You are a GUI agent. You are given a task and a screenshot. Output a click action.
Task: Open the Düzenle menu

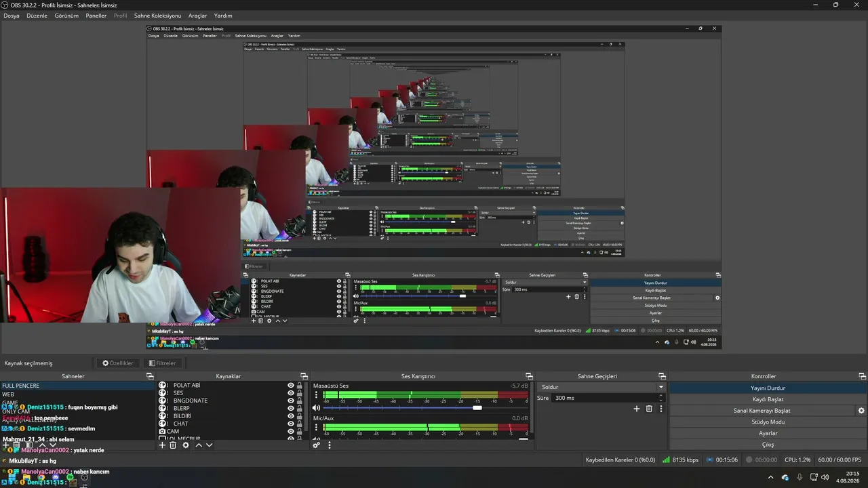click(37, 16)
